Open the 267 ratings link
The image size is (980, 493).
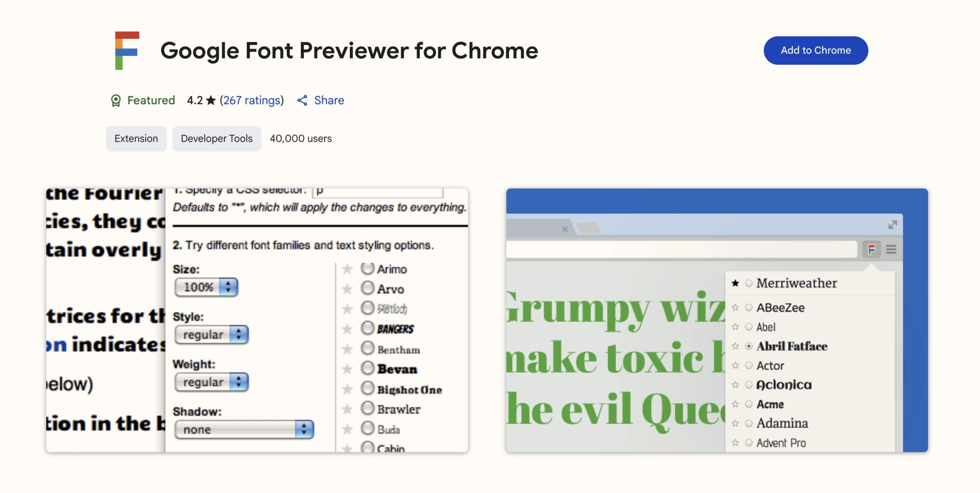[252, 100]
